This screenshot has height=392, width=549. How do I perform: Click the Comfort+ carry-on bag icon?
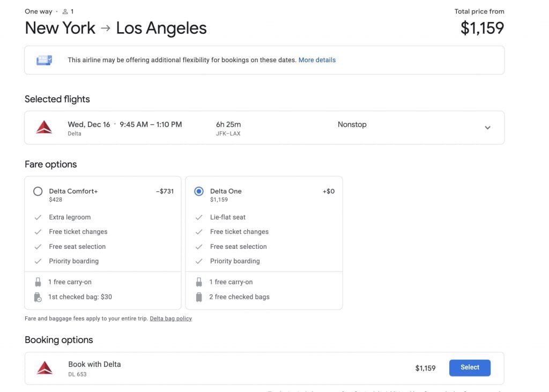click(x=38, y=282)
